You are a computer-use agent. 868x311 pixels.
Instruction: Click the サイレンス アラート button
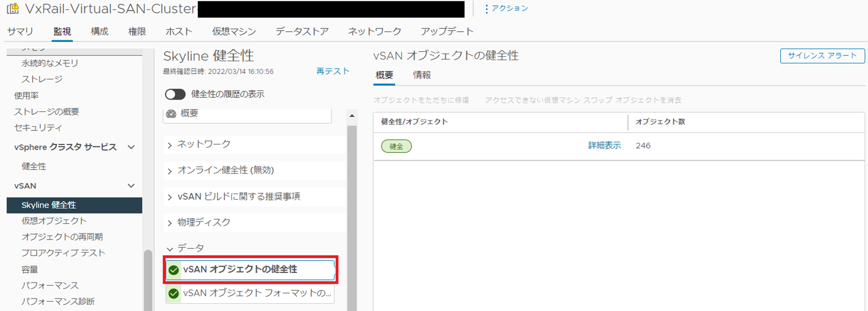coord(823,56)
